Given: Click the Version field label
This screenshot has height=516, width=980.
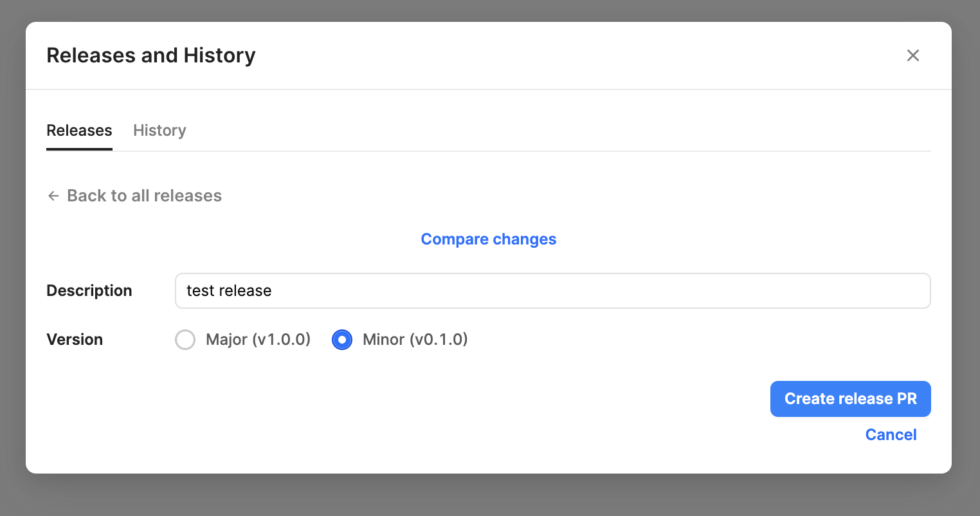Looking at the screenshot, I should [75, 340].
